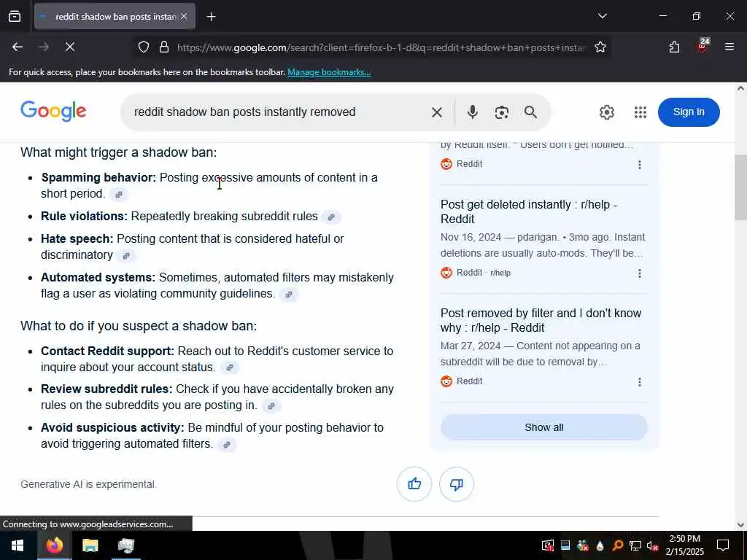Open File Explorer from taskbar
Screen dimensions: 747x560
tap(90, 545)
